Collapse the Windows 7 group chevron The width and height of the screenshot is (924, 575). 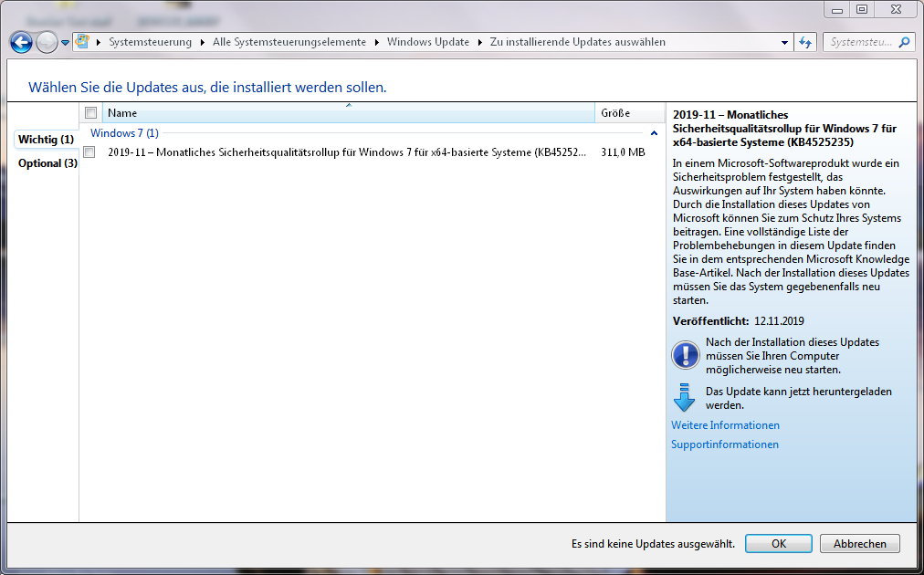tap(654, 134)
